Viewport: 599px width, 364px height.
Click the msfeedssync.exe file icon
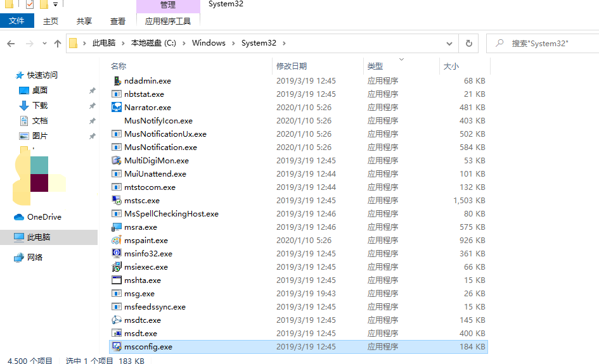[117, 307]
